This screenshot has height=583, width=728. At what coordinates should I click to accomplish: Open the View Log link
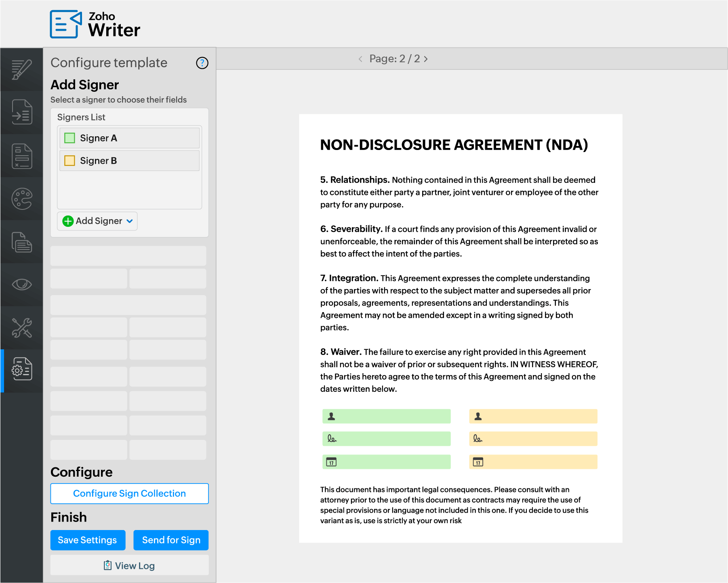click(129, 566)
